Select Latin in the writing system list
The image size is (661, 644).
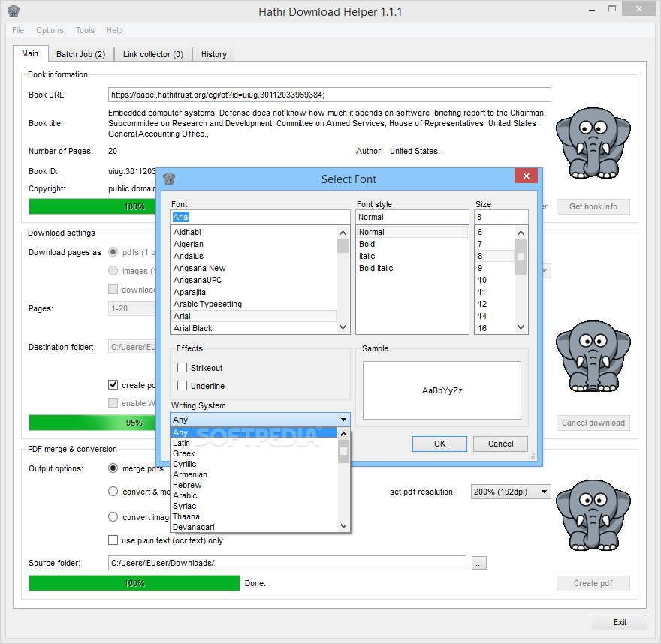[254, 443]
